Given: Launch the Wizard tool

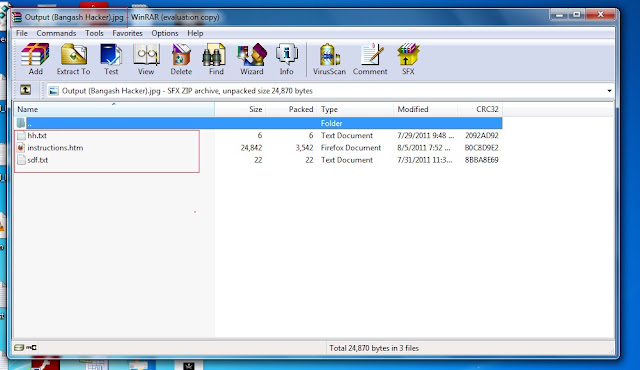Looking at the screenshot, I should pyautogui.click(x=251, y=59).
